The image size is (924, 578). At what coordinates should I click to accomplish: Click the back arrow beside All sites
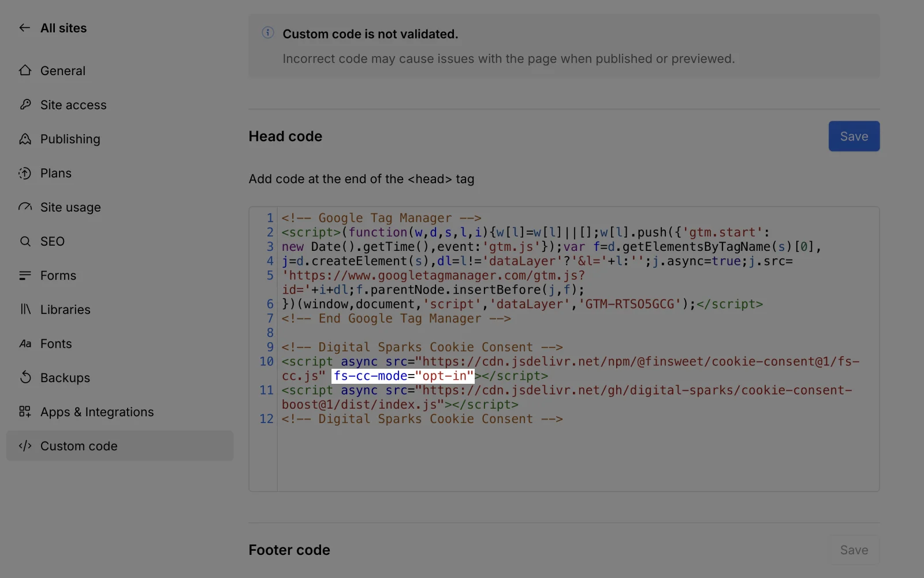pos(24,28)
